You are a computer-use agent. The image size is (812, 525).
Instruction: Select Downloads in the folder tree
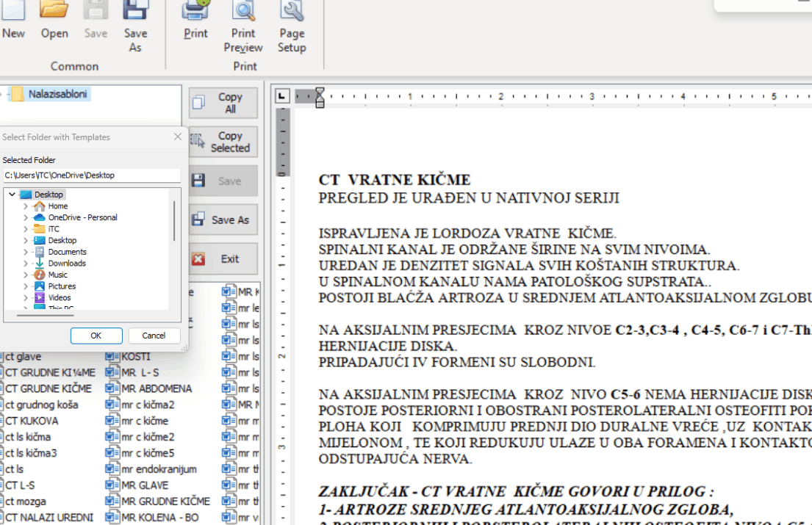click(x=67, y=263)
